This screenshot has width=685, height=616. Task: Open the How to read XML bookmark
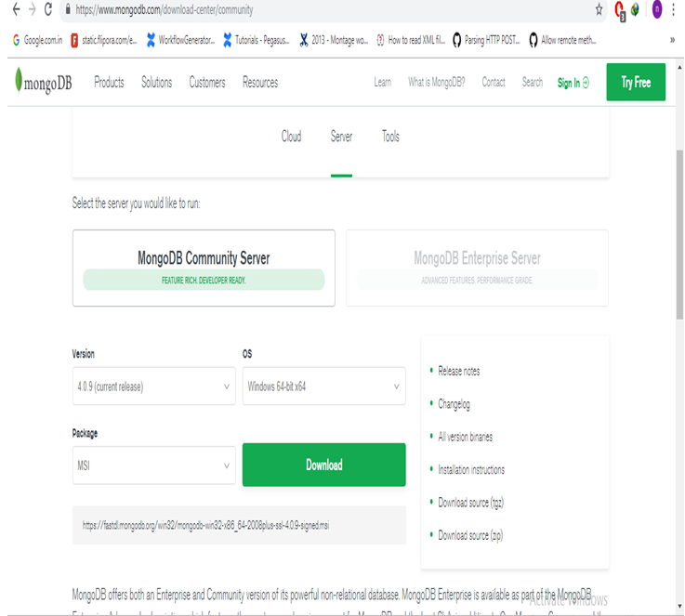(x=411, y=40)
